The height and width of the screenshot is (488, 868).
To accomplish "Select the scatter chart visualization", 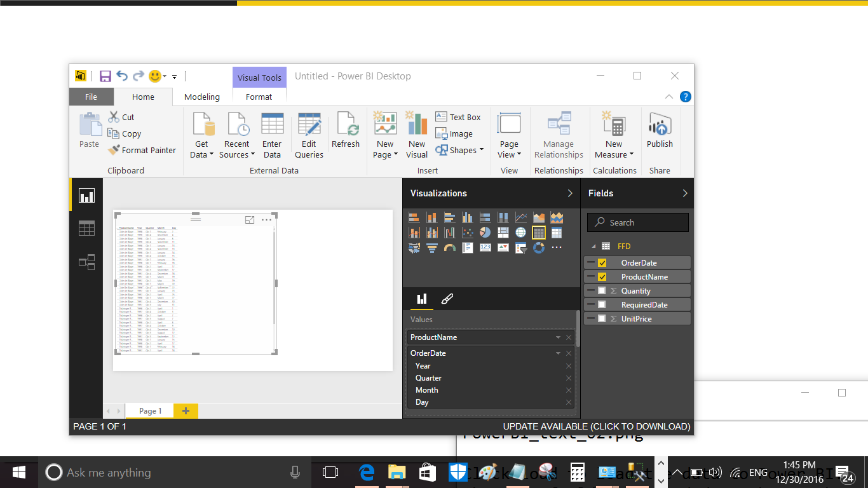I will (467, 232).
